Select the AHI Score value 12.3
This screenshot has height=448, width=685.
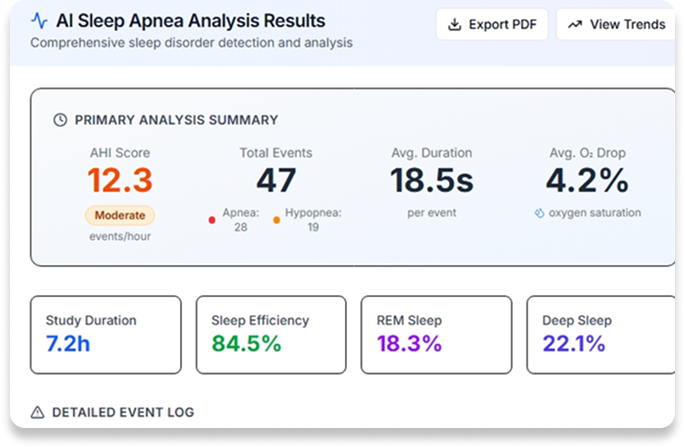tap(120, 181)
